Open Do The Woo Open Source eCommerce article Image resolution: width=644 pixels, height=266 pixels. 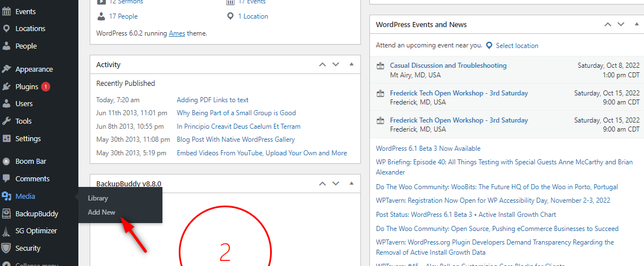pyautogui.click(x=497, y=229)
